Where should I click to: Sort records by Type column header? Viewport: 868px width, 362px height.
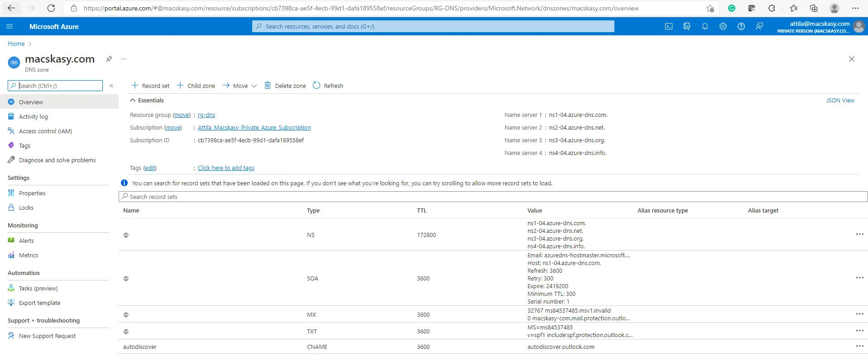coord(313,211)
